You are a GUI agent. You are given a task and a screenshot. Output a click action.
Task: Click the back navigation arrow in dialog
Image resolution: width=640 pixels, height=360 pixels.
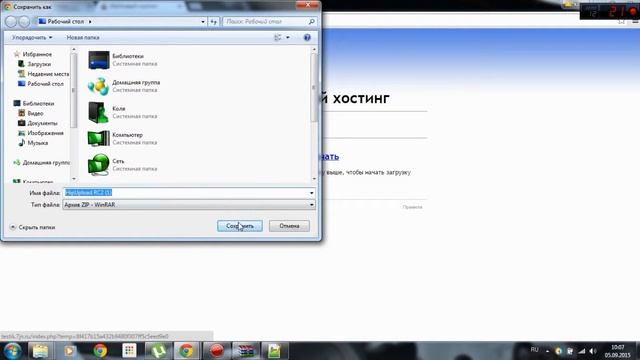[x=11, y=22]
